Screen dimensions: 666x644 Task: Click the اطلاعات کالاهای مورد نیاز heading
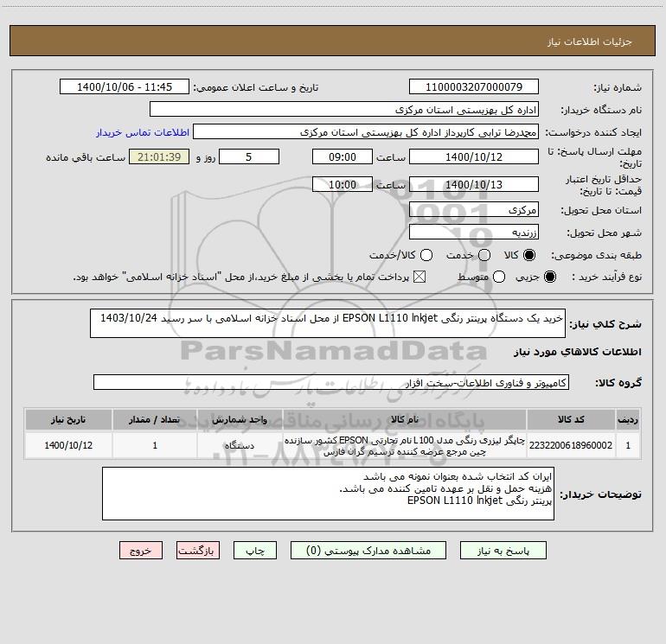(578, 352)
